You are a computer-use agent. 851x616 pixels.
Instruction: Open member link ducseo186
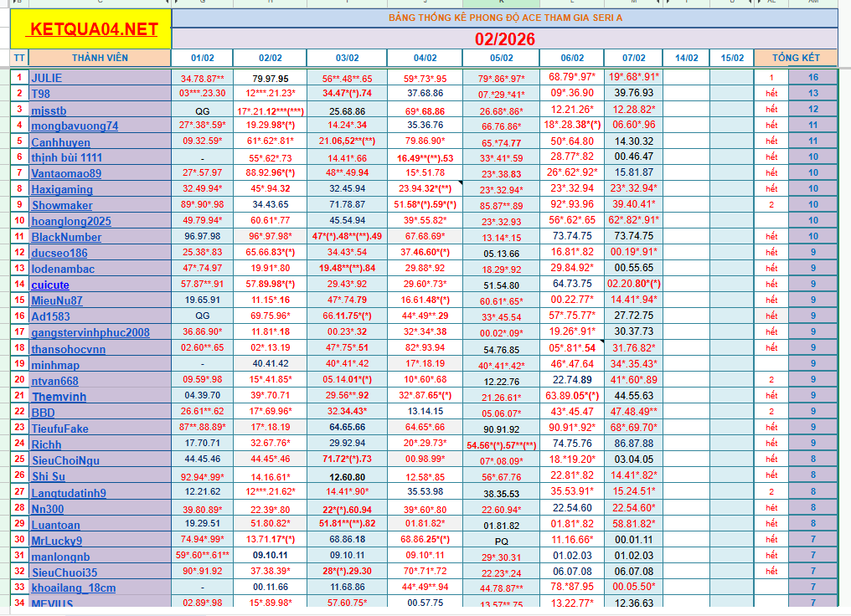point(59,253)
